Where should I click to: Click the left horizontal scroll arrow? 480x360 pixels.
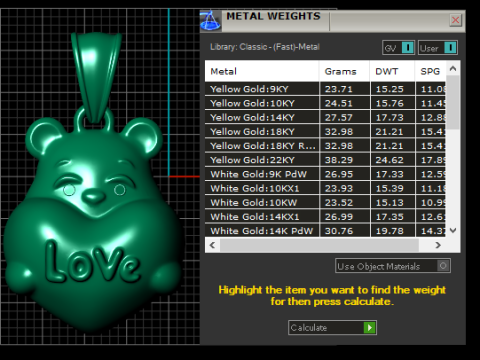pos(212,245)
